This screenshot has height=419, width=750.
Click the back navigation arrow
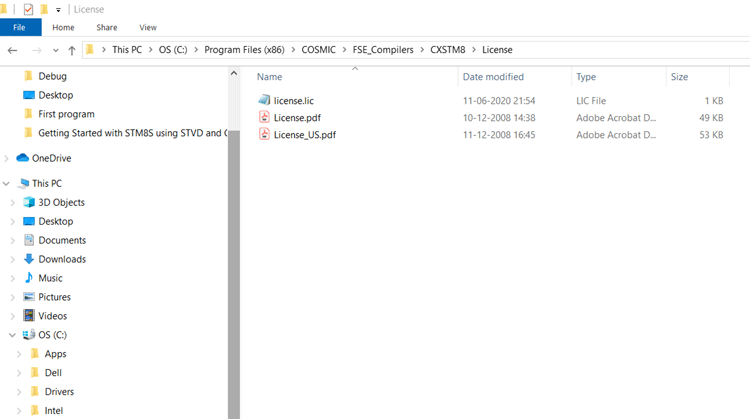click(x=12, y=50)
